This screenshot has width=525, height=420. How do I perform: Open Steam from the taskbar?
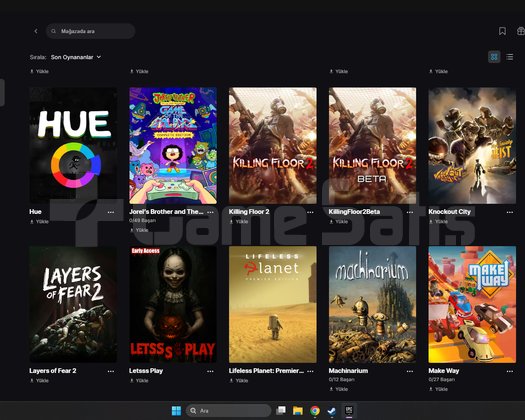[x=331, y=411]
